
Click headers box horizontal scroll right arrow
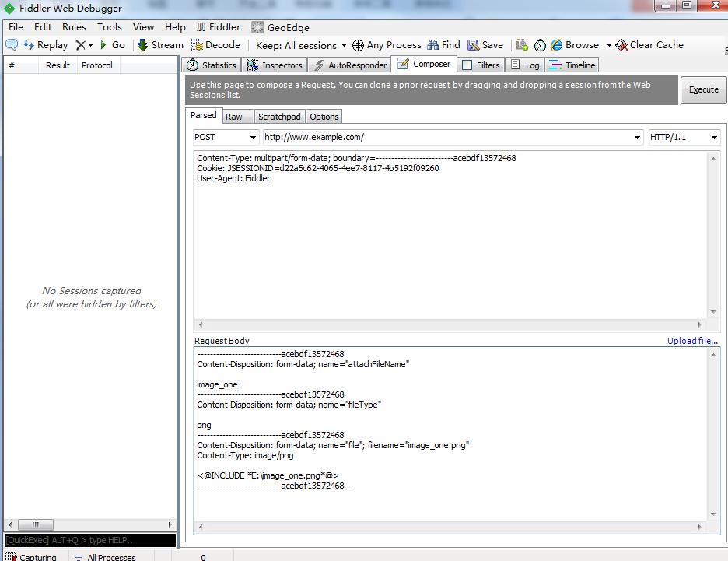click(x=700, y=324)
